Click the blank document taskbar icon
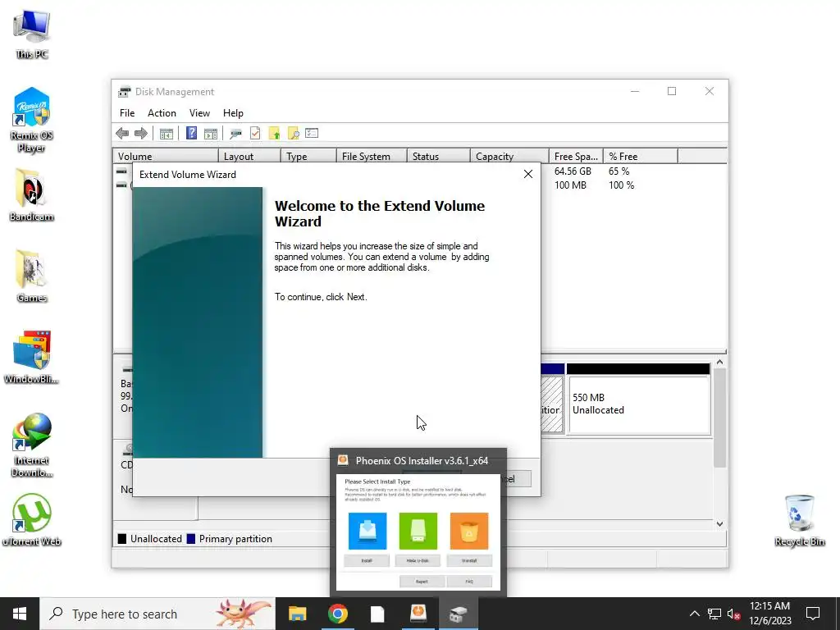Viewport: 840px width, 630px height. click(377, 614)
